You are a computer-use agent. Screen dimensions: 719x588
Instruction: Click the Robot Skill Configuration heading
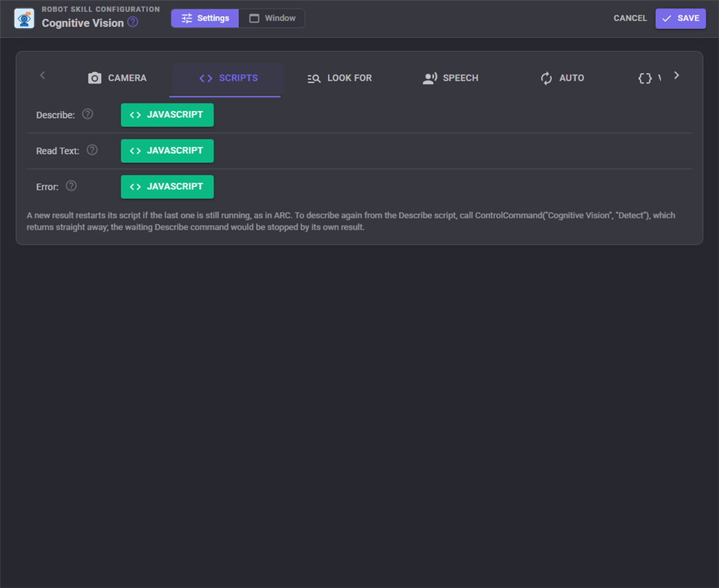coord(101,9)
